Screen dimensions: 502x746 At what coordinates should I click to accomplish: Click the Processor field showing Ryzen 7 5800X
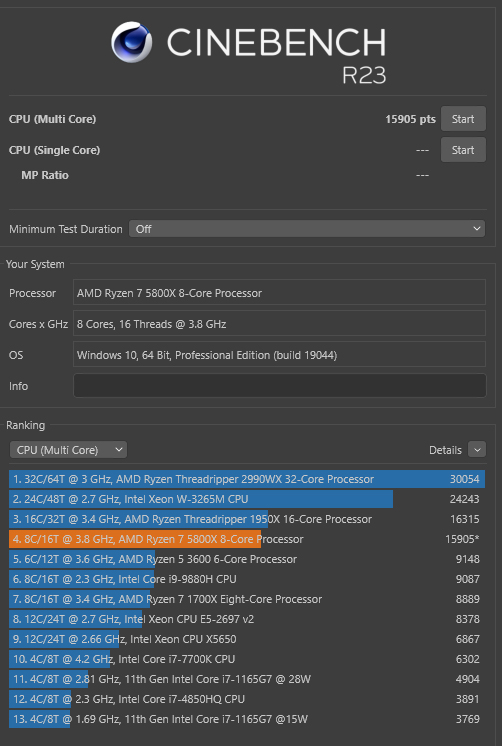pyautogui.click(x=280, y=293)
